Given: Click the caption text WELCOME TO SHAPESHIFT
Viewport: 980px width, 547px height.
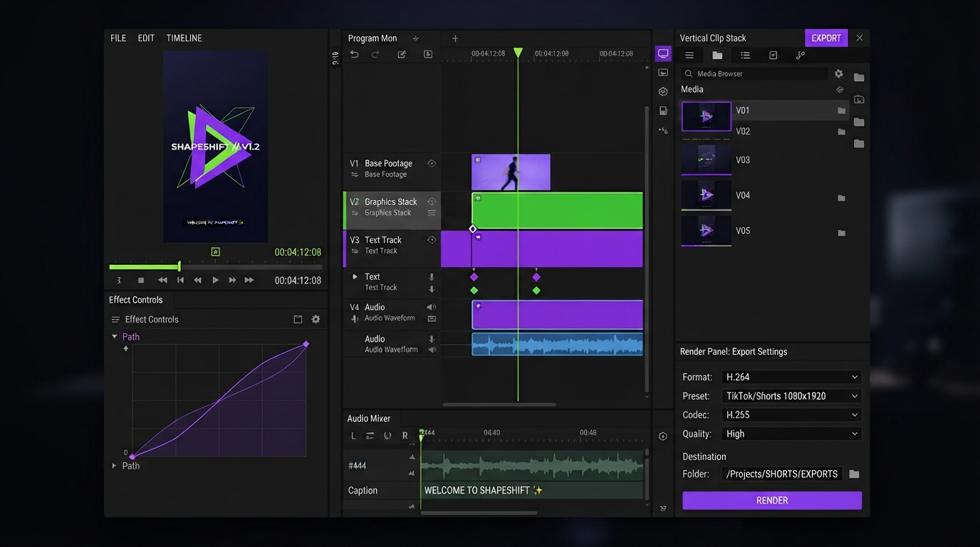Looking at the screenshot, I should tap(483, 491).
